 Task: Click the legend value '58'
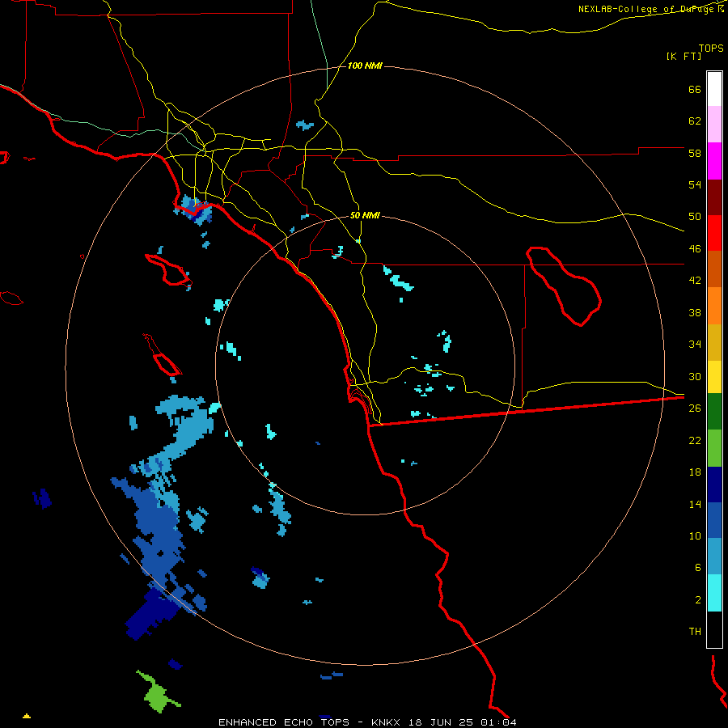(695, 153)
